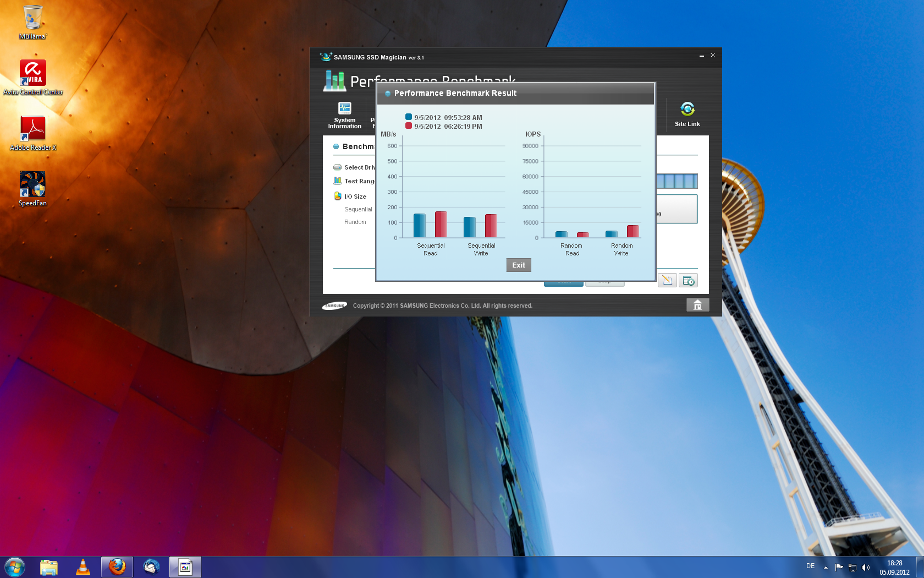This screenshot has height=578, width=924.
Task: Click the Show Desktop button
Action: tap(920, 568)
